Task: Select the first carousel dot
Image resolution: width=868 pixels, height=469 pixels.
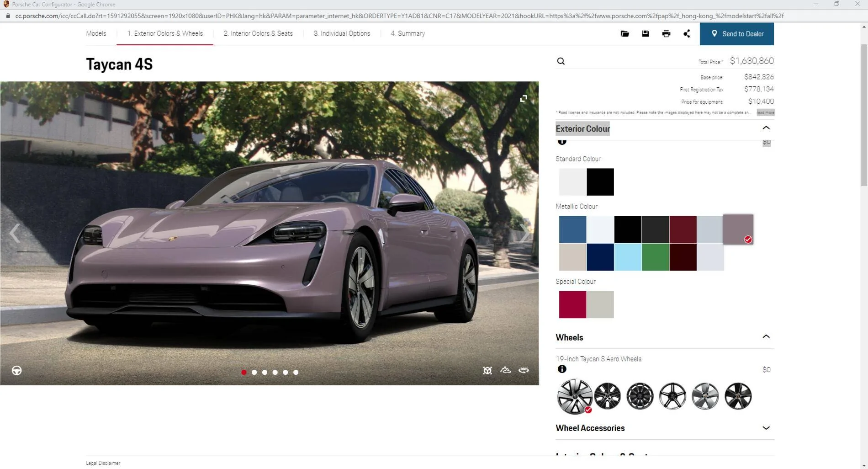Action: point(243,373)
